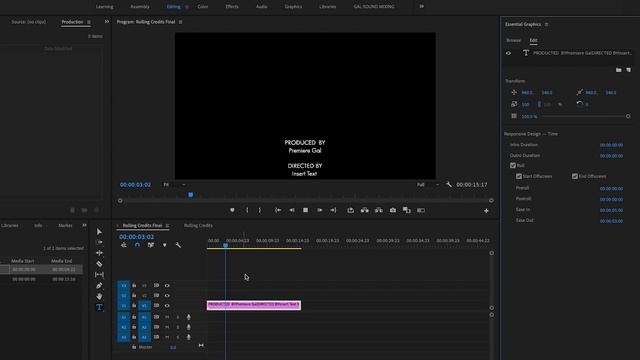Toggle V3 track lock

134,285
